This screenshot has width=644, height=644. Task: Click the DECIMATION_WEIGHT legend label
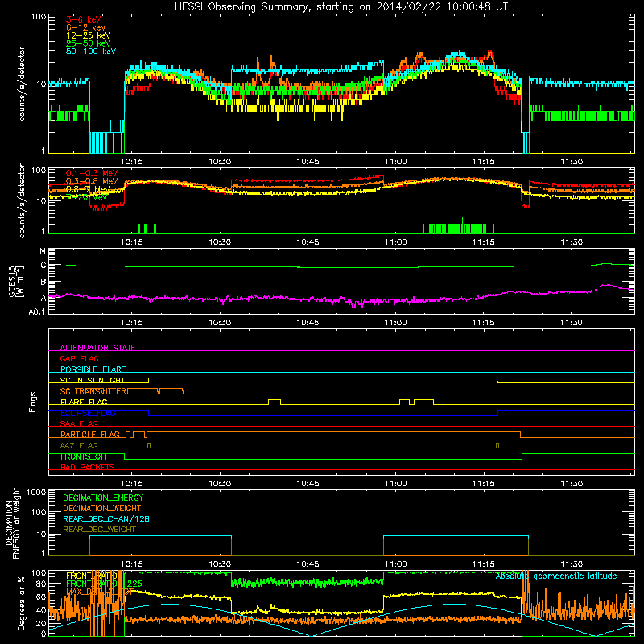pos(102,508)
